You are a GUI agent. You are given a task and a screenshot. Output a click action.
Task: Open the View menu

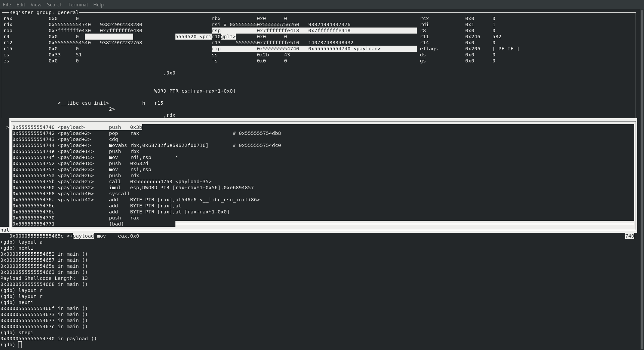tap(36, 5)
